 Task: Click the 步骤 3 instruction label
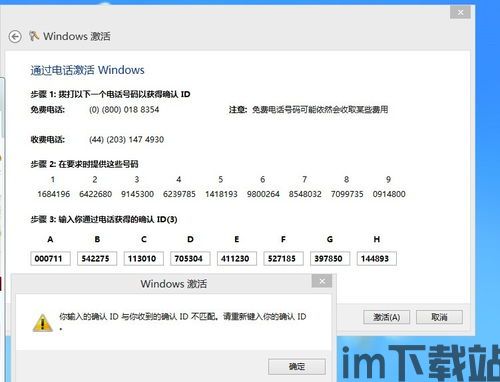104,219
